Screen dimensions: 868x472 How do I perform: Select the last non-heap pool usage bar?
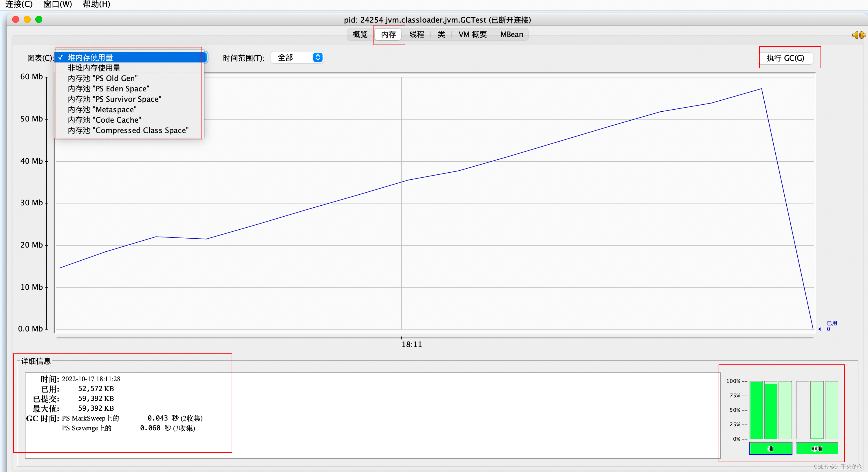pyautogui.click(x=831, y=410)
